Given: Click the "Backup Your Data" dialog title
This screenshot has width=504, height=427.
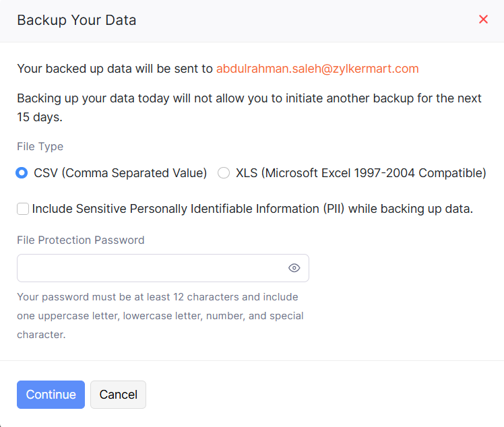Looking at the screenshot, I should (77, 20).
